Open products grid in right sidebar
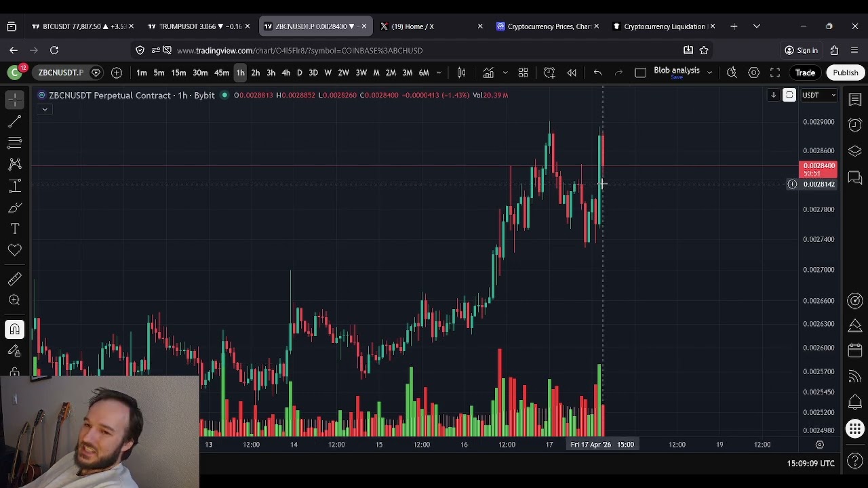This screenshot has width=868, height=488. (854, 428)
